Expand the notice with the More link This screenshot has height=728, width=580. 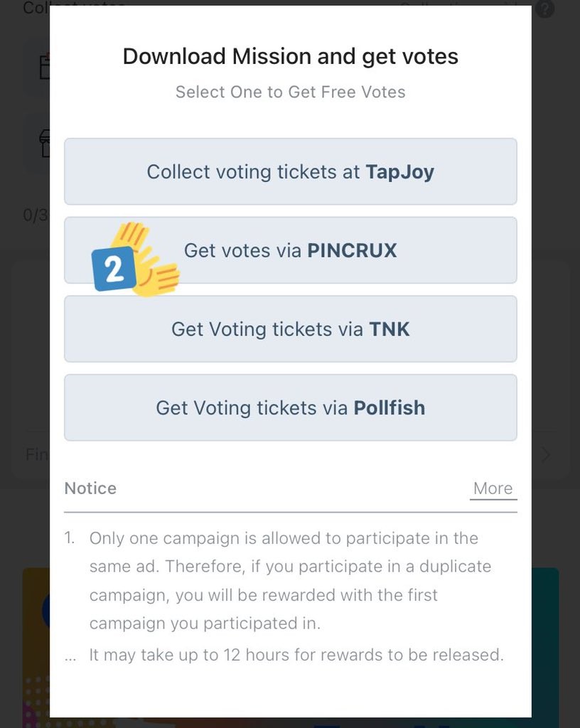tap(493, 488)
